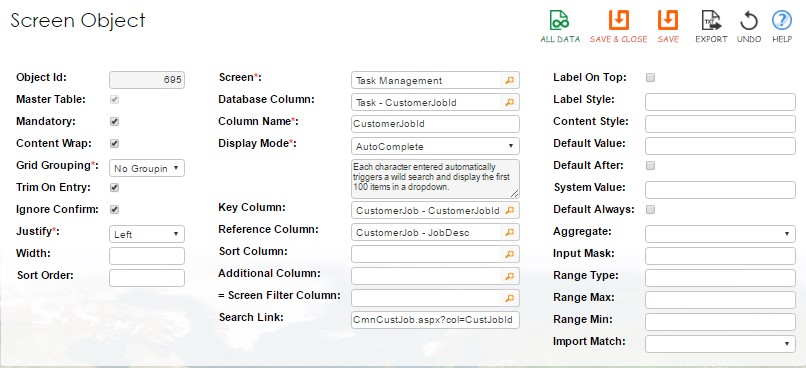Click the Width input field
This screenshot has height=368, width=806.
click(x=147, y=256)
